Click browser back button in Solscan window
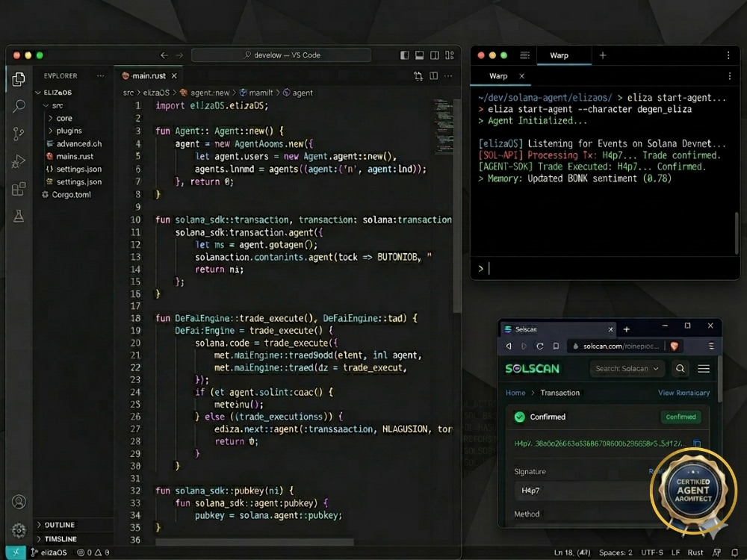The width and height of the screenshot is (747, 560). pyautogui.click(x=508, y=346)
